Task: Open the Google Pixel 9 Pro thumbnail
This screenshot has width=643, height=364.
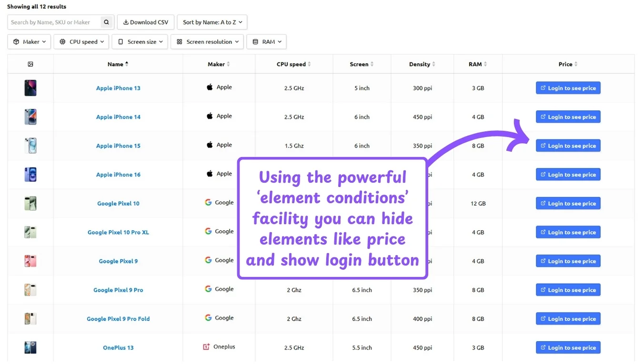Action: point(30,290)
